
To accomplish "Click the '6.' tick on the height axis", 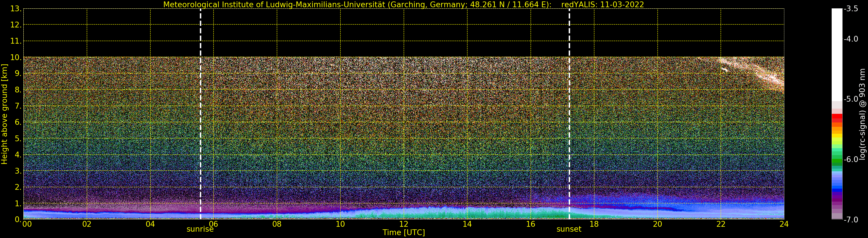I will [x=18, y=122].
